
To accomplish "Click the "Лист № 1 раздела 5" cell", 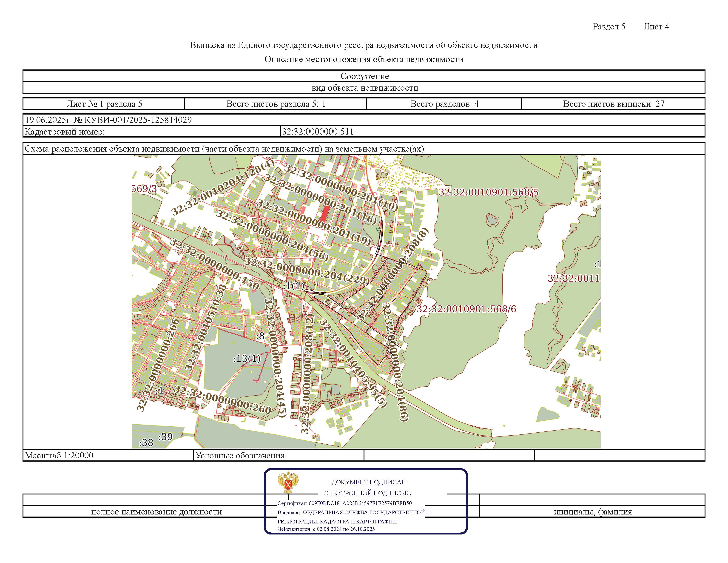I will click(104, 104).
